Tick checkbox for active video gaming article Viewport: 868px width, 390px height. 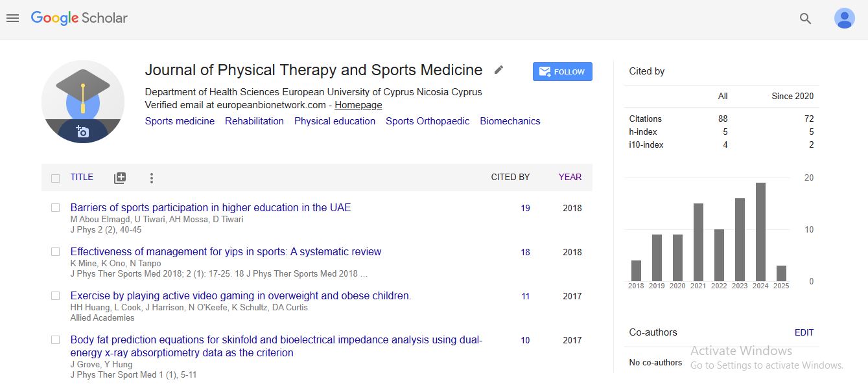pyautogui.click(x=56, y=296)
